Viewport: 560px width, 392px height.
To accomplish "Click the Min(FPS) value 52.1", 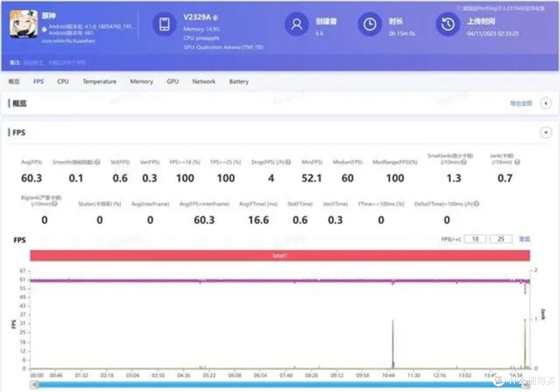I will [312, 178].
